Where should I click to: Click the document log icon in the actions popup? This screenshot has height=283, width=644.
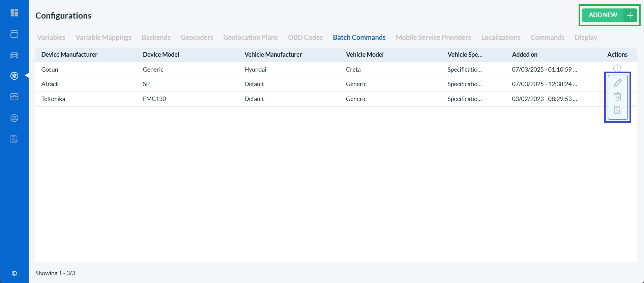coord(617,110)
